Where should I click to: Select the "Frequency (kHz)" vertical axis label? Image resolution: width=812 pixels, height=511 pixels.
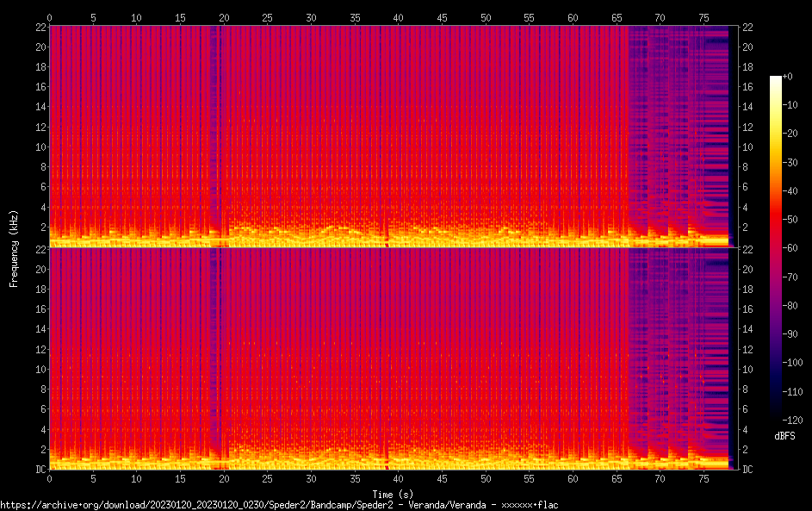coord(14,247)
